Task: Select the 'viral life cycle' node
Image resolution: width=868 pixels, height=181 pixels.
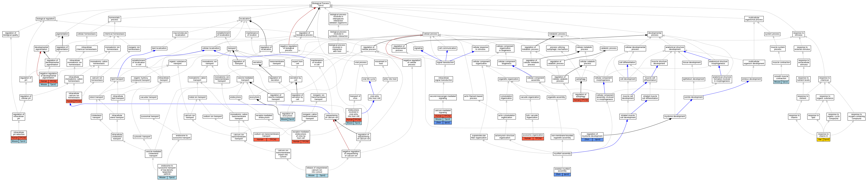Action: 369,79
